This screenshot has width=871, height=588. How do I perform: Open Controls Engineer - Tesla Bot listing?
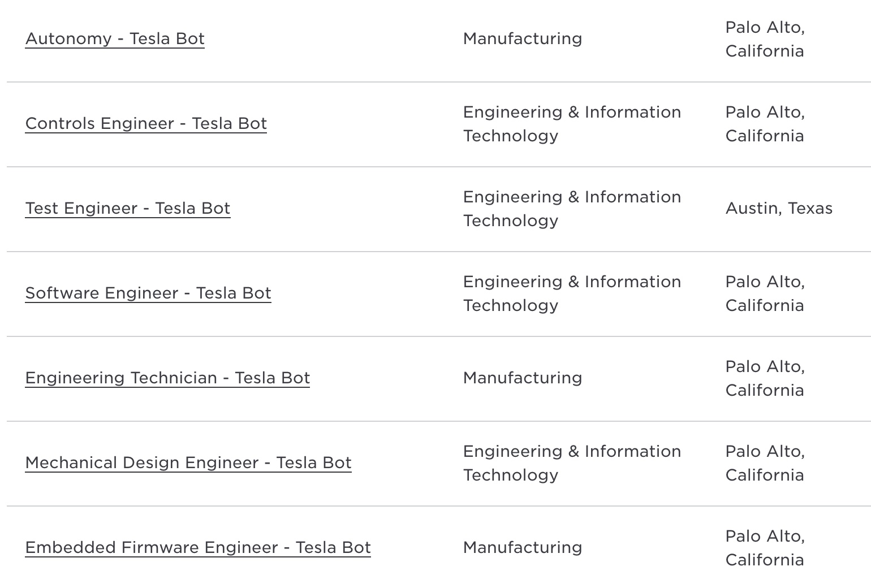[x=146, y=123]
